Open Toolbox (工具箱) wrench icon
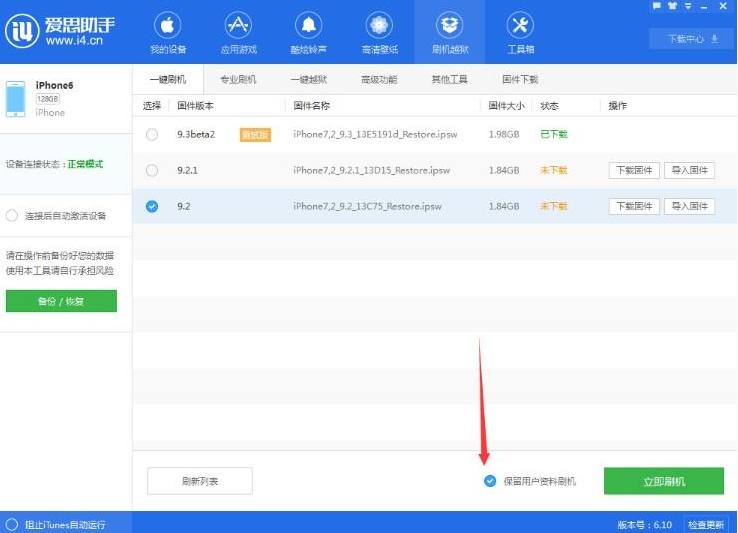This screenshot has height=533, width=738. coord(520,25)
